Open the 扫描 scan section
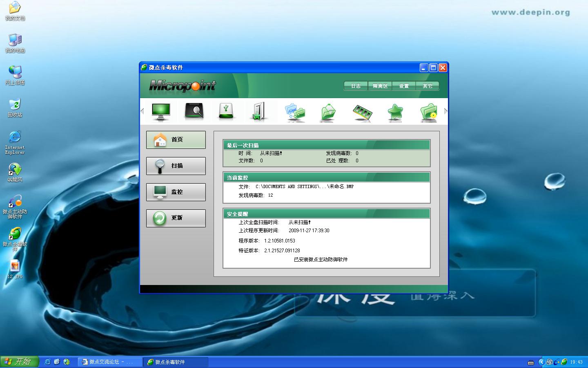 point(176,166)
